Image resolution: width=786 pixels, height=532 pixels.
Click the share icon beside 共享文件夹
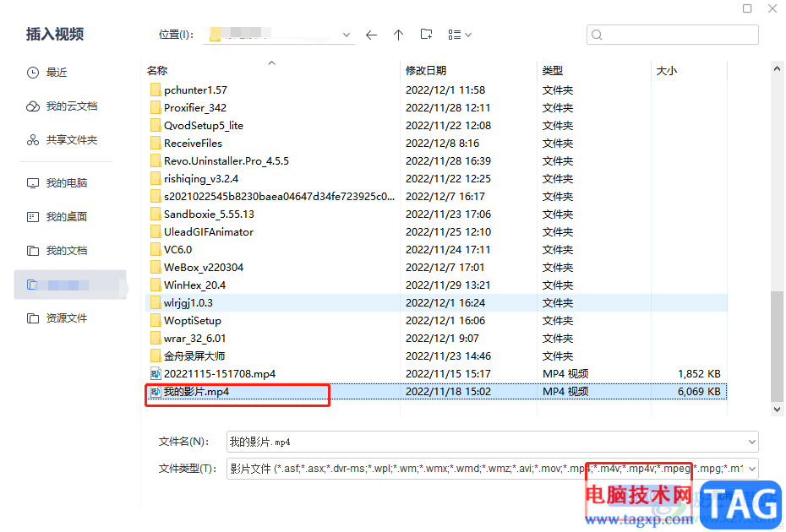pyautogui.click(x=33, y=140)
